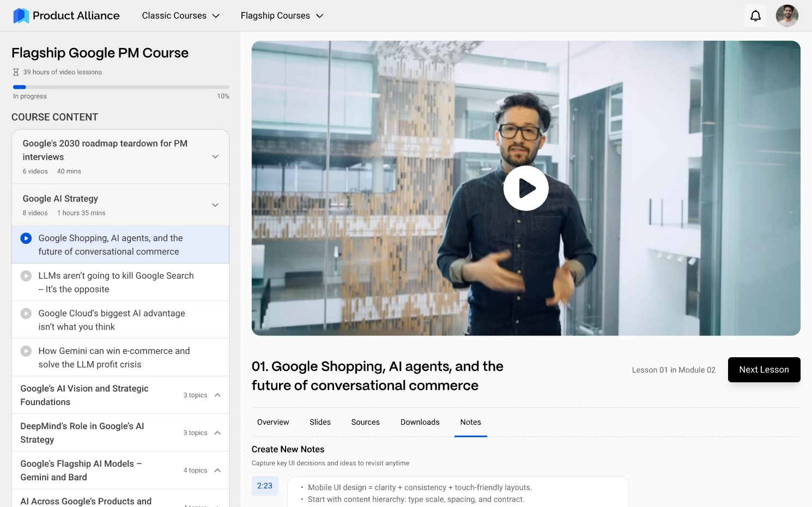The height and width of the screenshot is (507, 812).
Task: Click the hourglass icon beside 39 hours
Action: [15, 71]
